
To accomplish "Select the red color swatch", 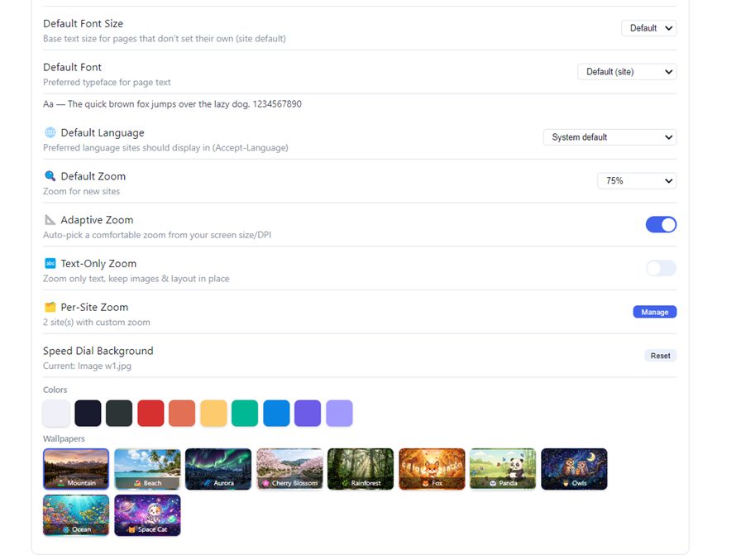I will 151,413.
